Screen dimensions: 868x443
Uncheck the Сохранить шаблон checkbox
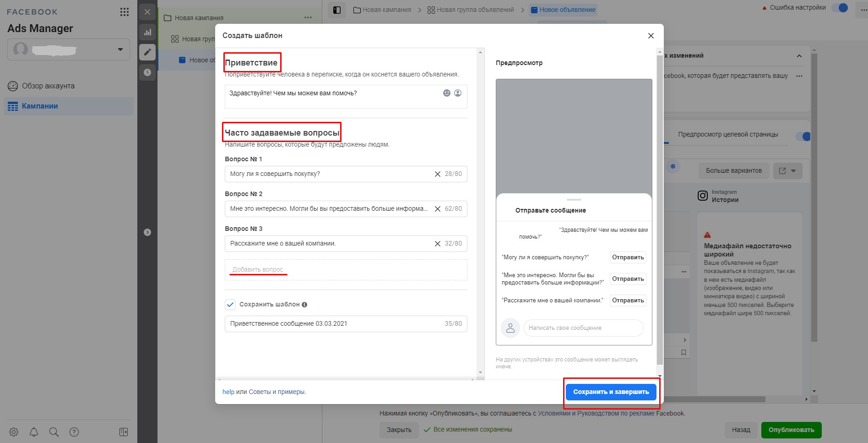tap(230, 305)
